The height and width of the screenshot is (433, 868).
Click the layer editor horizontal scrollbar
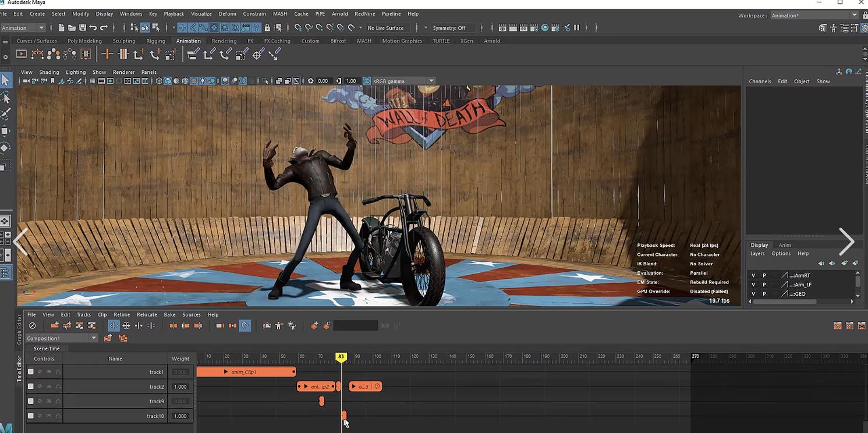(x=784, y=301)
